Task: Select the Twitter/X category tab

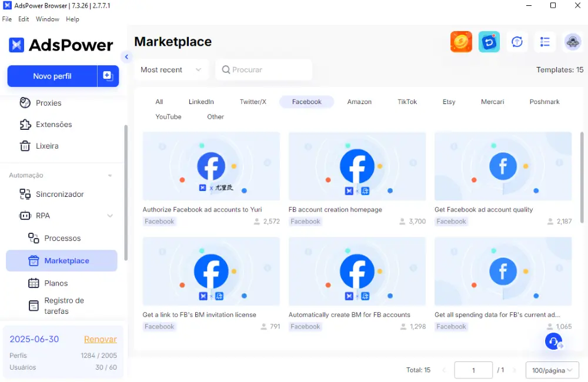Action: click(253, 102)
